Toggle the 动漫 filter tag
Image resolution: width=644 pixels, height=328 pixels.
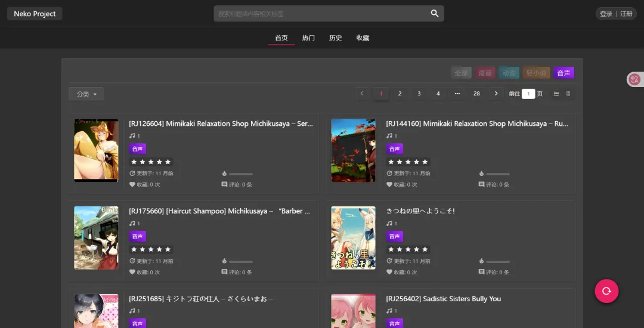(x=509, y=73)
